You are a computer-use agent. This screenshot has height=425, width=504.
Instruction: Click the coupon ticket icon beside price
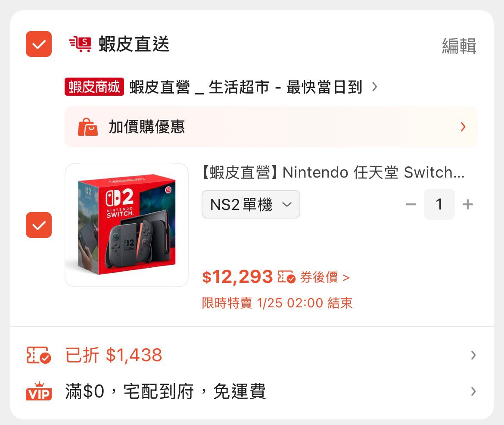click(x=286, y=277)
